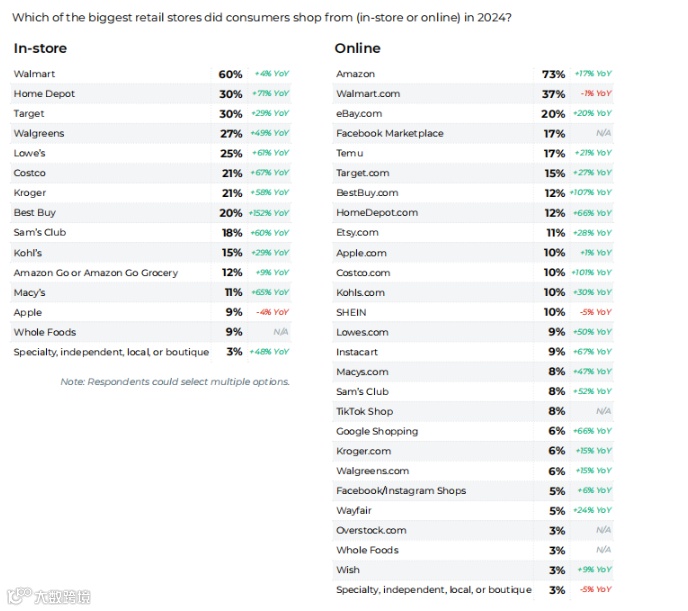Select the Google Shopping label
Image resolution: width=688 pixels, height=611 pixels.
point(377,431)
